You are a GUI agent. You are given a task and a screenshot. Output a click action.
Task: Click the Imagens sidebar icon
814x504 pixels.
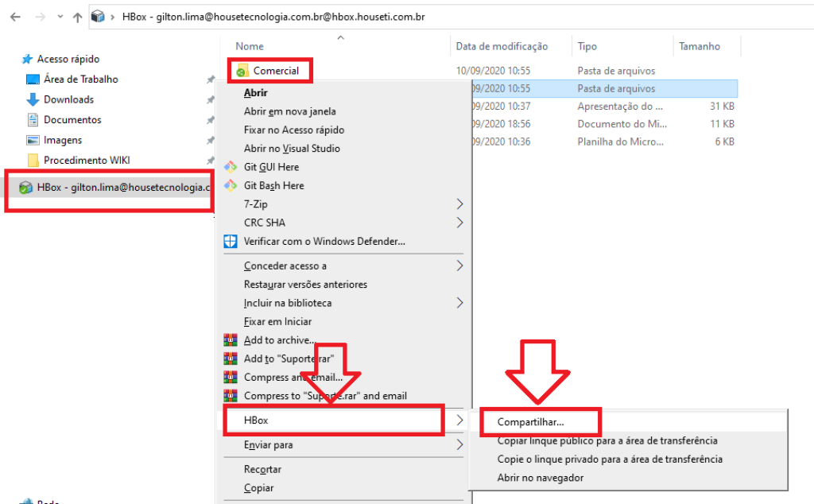[x=32, y=140]
